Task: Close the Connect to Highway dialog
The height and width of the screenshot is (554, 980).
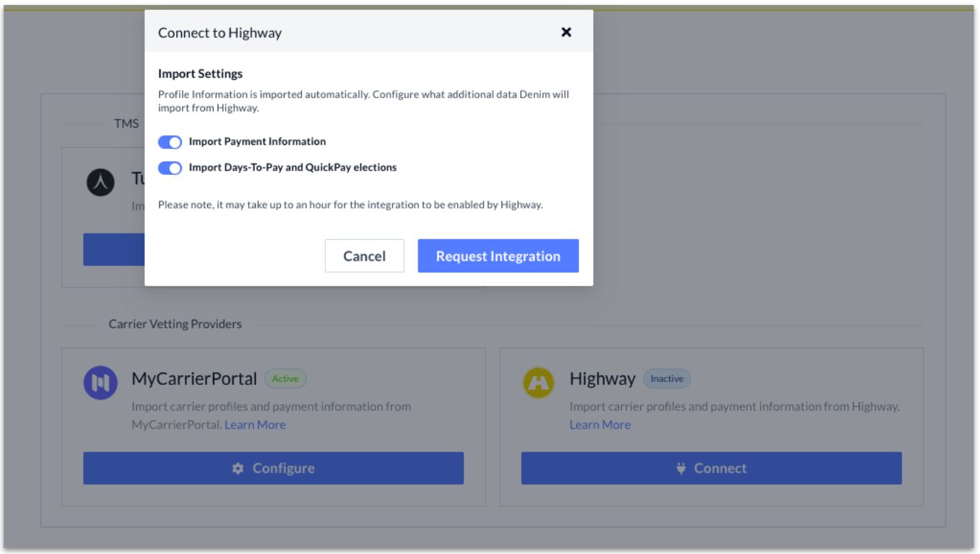Action: tap(566, 32)
